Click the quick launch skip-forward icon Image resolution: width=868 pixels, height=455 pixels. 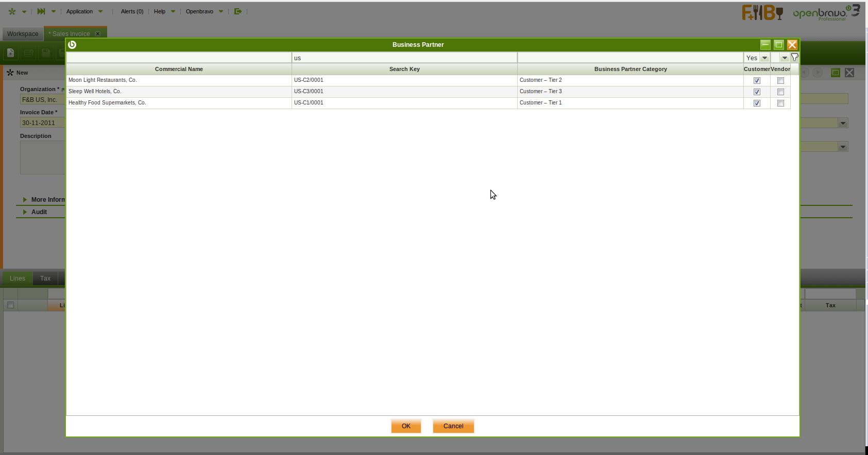coord(41,11)
